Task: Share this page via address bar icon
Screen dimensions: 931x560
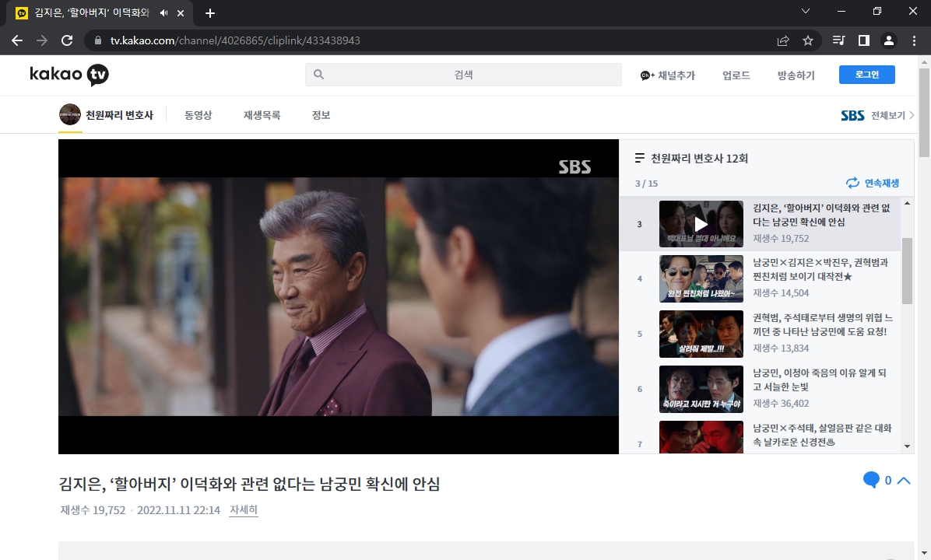Action: 783,40
